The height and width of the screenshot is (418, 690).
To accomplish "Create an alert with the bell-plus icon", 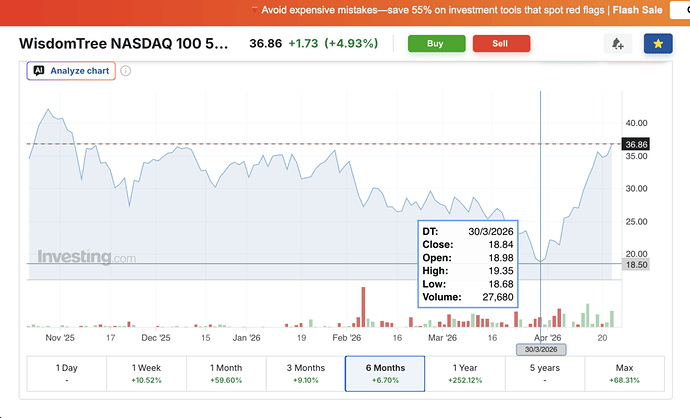I will [618, 44].
